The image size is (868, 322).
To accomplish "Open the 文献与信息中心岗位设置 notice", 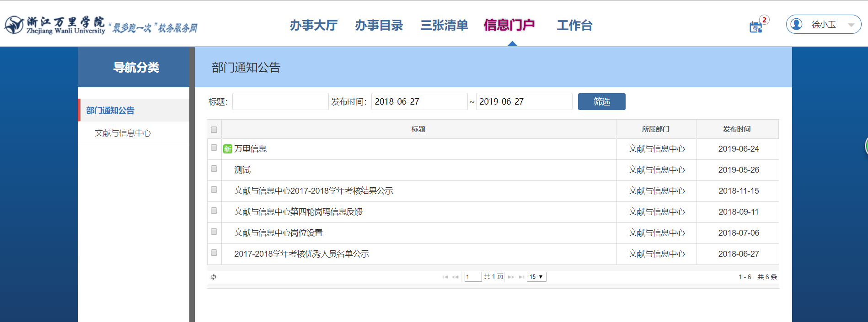I will coord(278,233).
